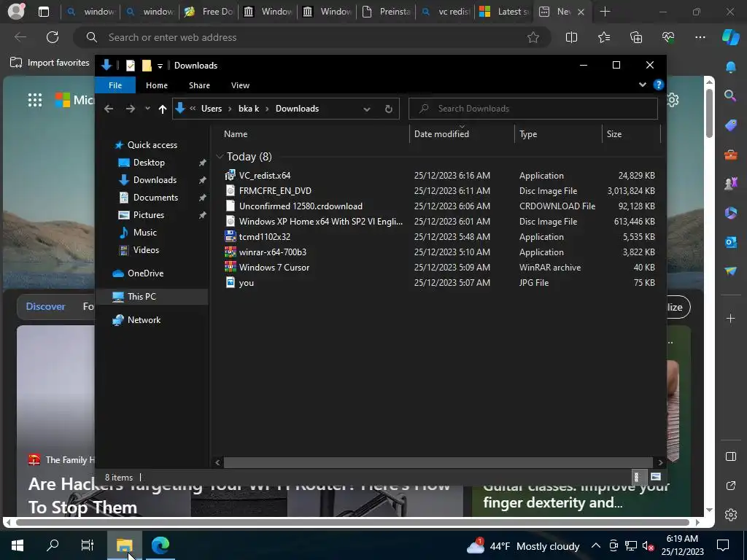747x560 pixels.
Task: Open Customize Quick Access Toolbar dropdown
Action: 160,66
